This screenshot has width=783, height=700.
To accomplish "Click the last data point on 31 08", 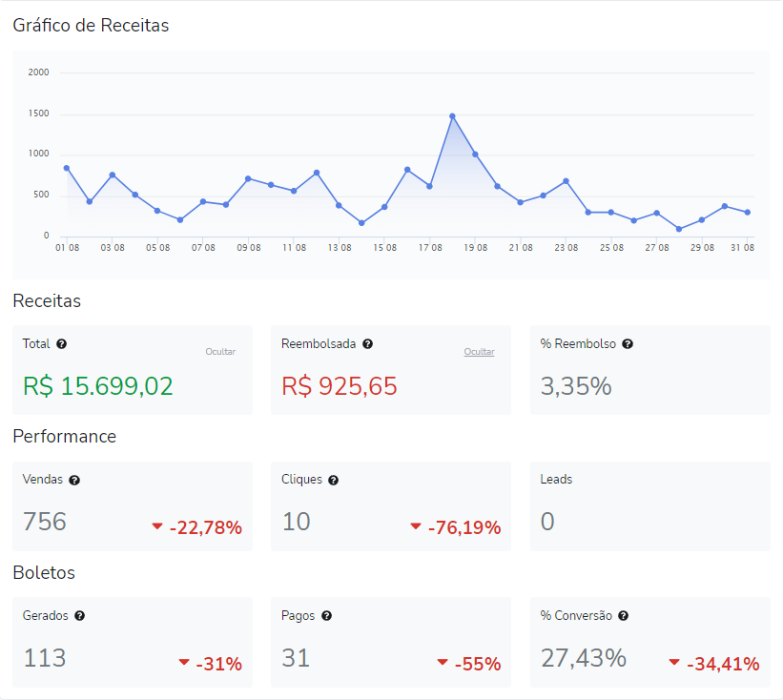I will pyautogui.click(x=748, y=213).
